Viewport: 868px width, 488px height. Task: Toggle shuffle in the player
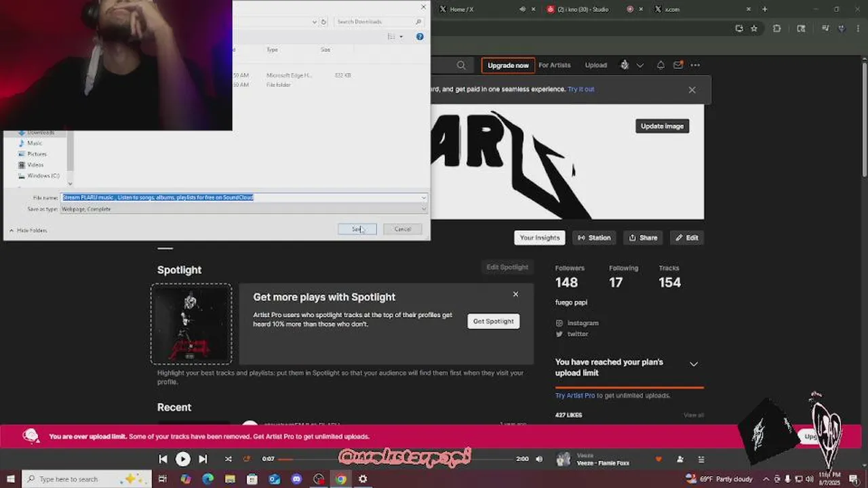[x=228, y=459]
